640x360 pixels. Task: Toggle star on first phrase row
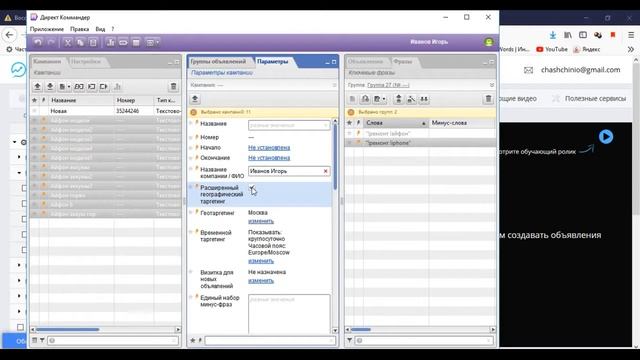(349, 133)
